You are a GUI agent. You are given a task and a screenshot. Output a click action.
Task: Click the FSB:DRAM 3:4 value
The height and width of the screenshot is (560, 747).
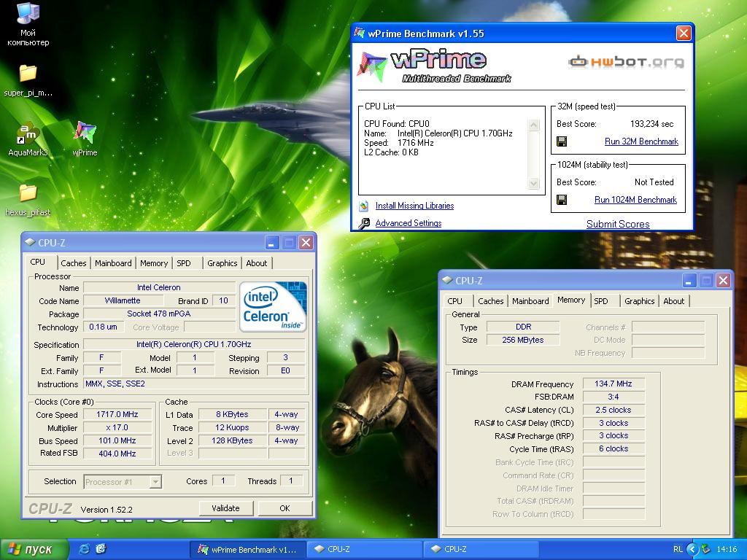(x=613, y=397)
